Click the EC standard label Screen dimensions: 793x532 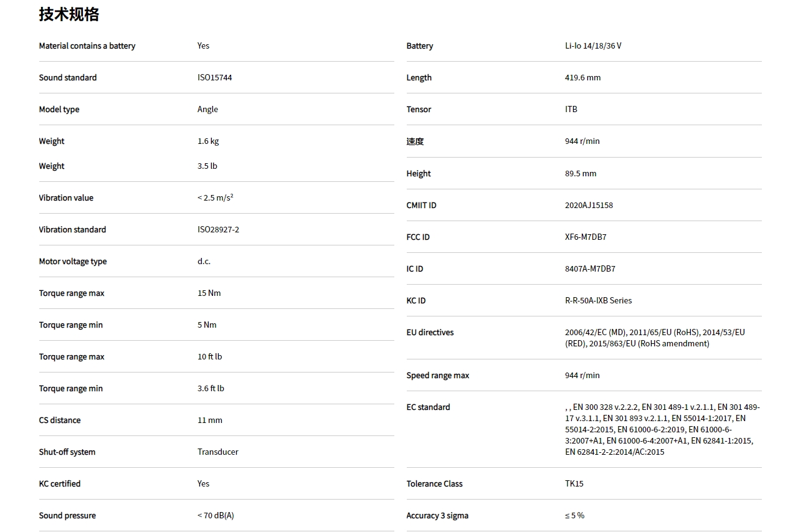(x=428, y=407)
